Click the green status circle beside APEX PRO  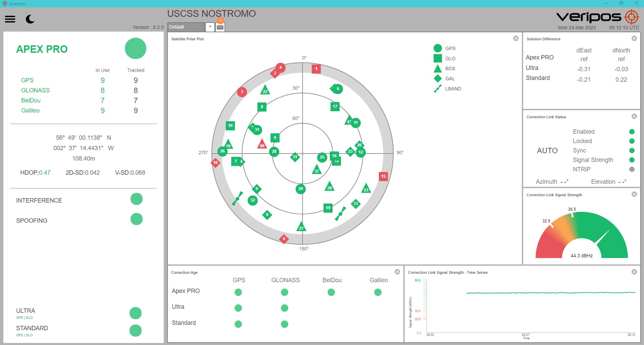(135, 48)
